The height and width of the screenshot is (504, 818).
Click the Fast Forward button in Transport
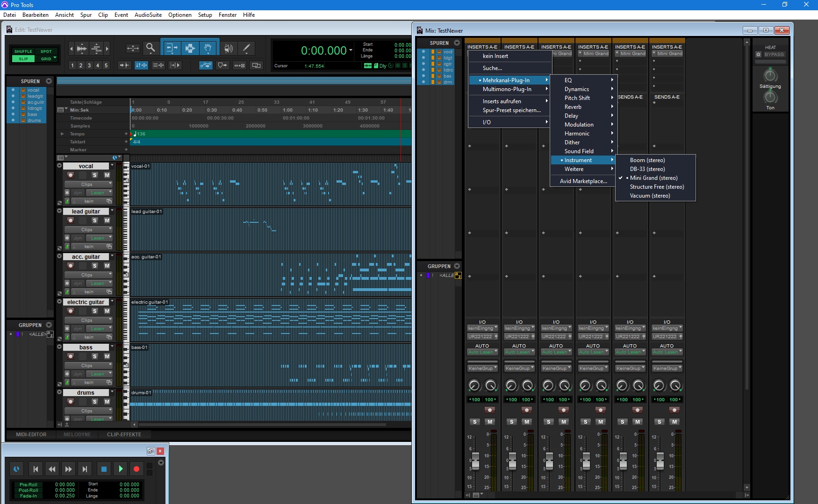[x=68, y=469]
